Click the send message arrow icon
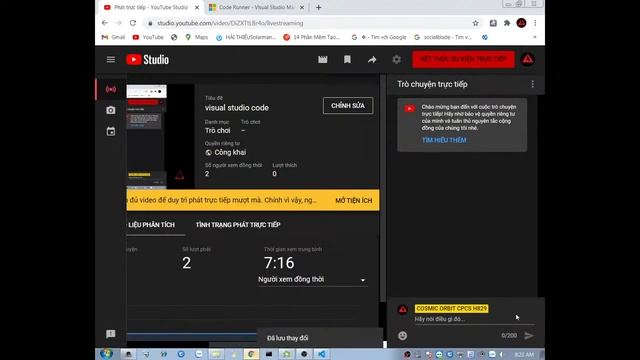This screenshot has height=360, width=640. [x=529, y=336]
